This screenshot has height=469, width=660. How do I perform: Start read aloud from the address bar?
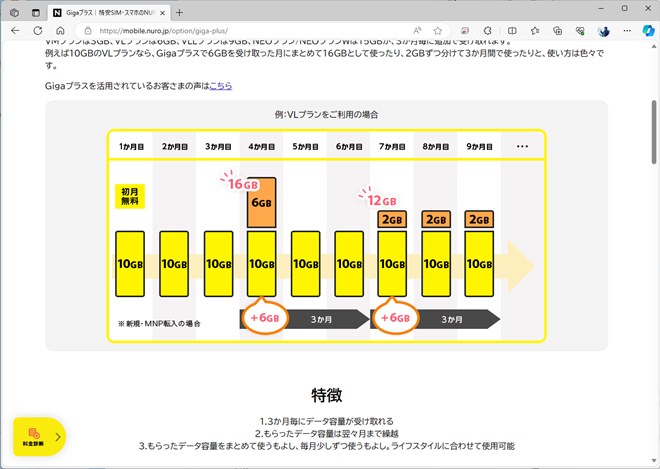pyautogui.click(x=417, y=31)
